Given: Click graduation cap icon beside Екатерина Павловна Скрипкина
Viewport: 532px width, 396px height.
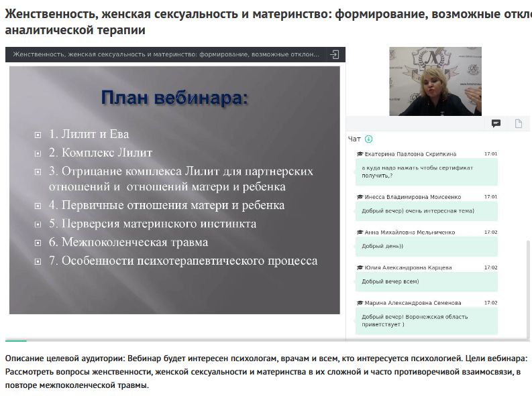Looking at the screenshot, I should [x=360, y=153].
